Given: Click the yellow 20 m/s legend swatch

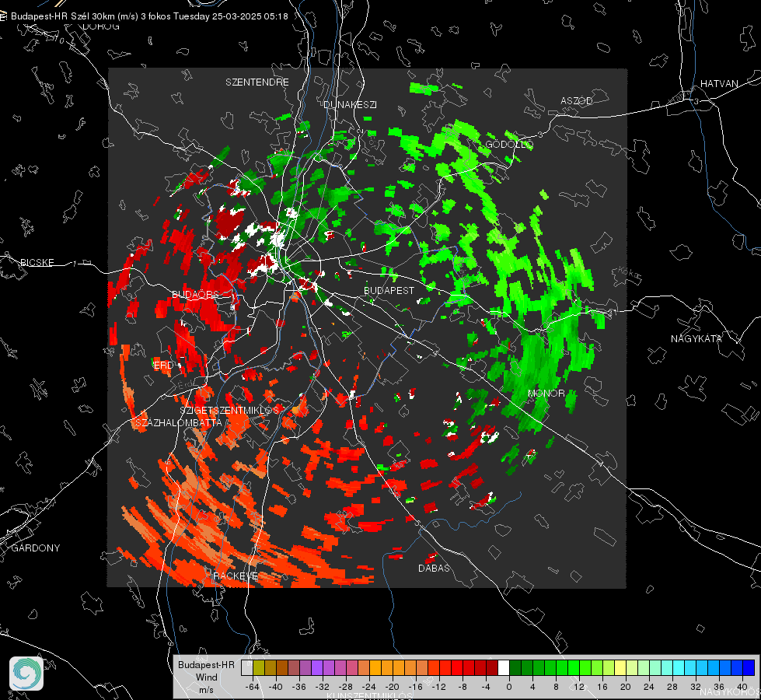Looking at the screenshot, I should coord(620,668).
